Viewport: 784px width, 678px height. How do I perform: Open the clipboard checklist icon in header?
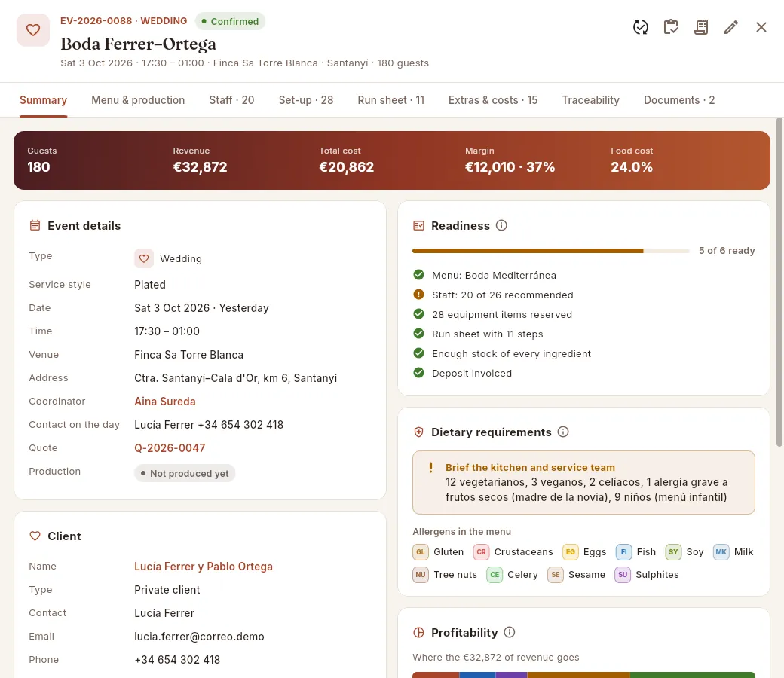(671, 27)
